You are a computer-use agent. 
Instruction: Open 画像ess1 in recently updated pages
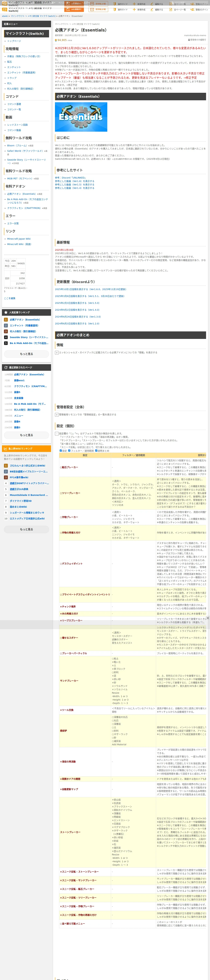click(19, 380)
